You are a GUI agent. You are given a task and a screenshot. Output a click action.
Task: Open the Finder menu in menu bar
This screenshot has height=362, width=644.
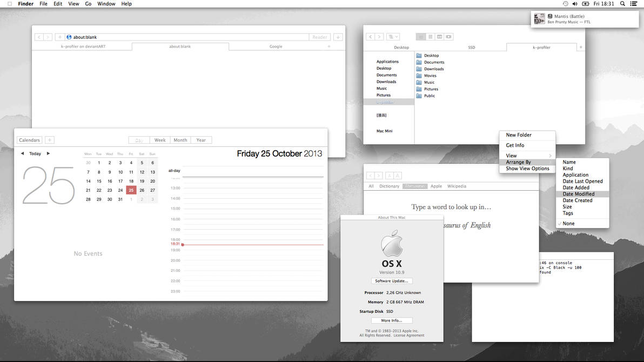25,4
